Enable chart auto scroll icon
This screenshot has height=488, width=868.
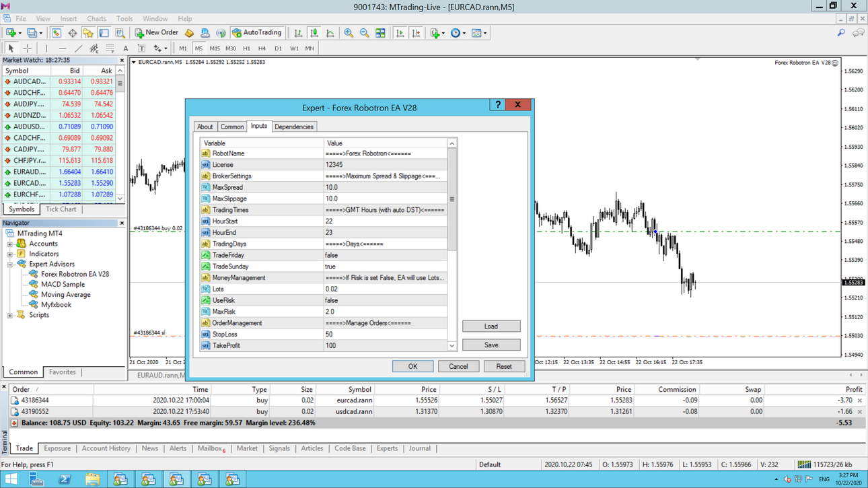[x=400, y=32]
